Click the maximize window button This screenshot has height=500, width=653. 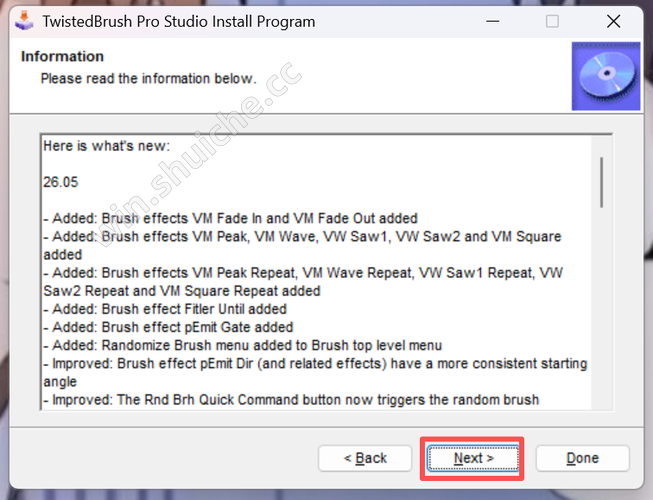552,21
